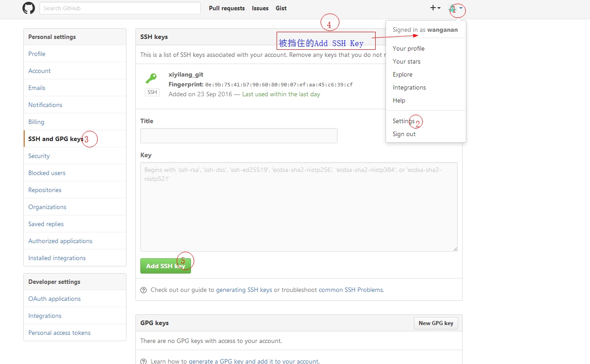Screen dimensions: 590x364
Task: Open OAuth applications under Developer settings
Action: pyautogui.click(x=75, y=299)
